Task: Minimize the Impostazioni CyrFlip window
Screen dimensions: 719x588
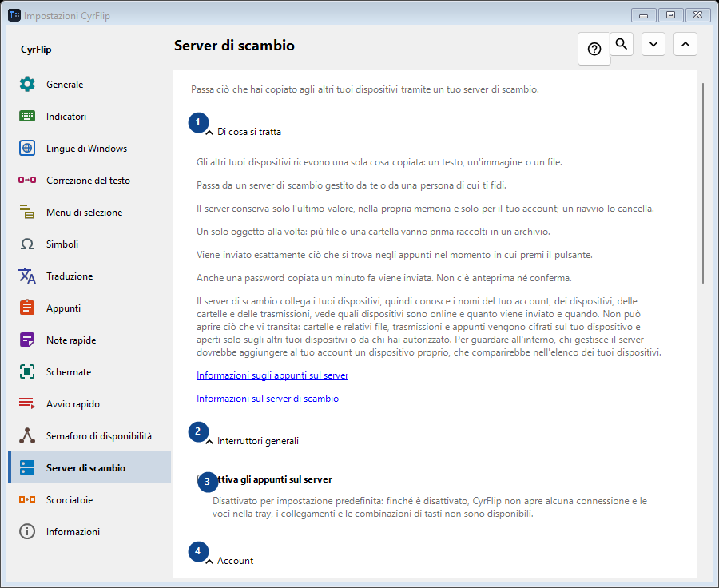Action: click(643, 15)
